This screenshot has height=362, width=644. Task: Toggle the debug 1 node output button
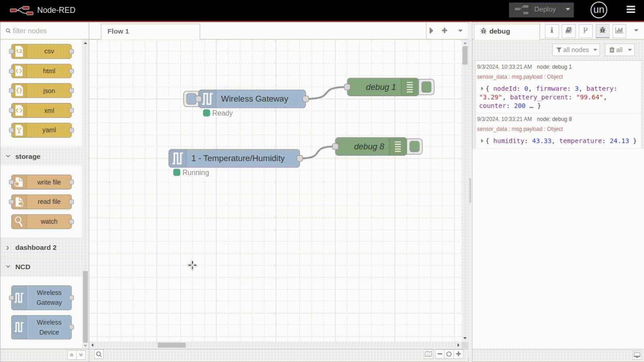427,87
